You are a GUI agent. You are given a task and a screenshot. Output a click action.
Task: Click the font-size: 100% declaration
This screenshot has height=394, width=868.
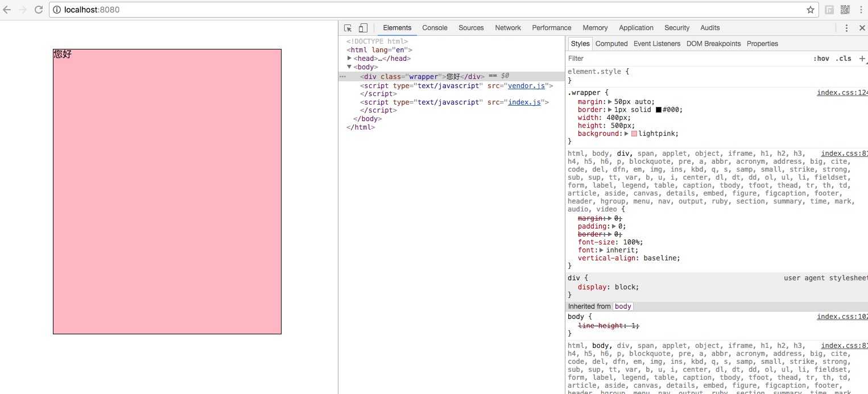click(x=610, y=242)
